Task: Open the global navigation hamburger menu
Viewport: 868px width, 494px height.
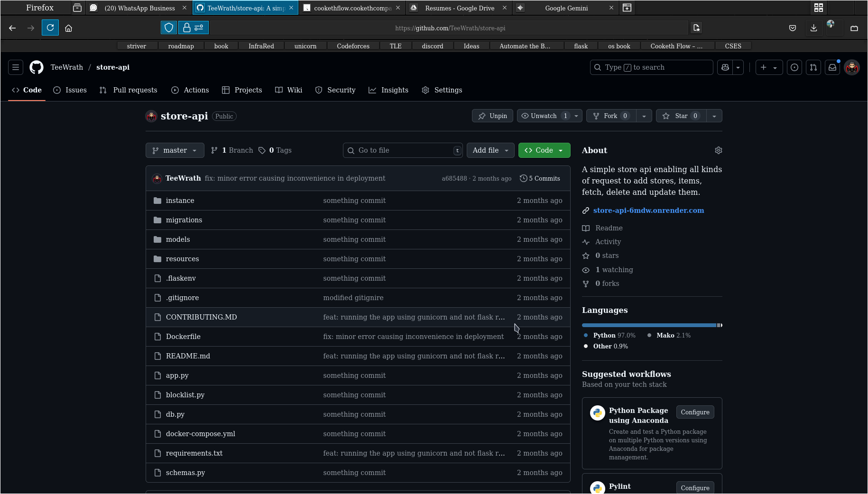Action: [16, 67]
